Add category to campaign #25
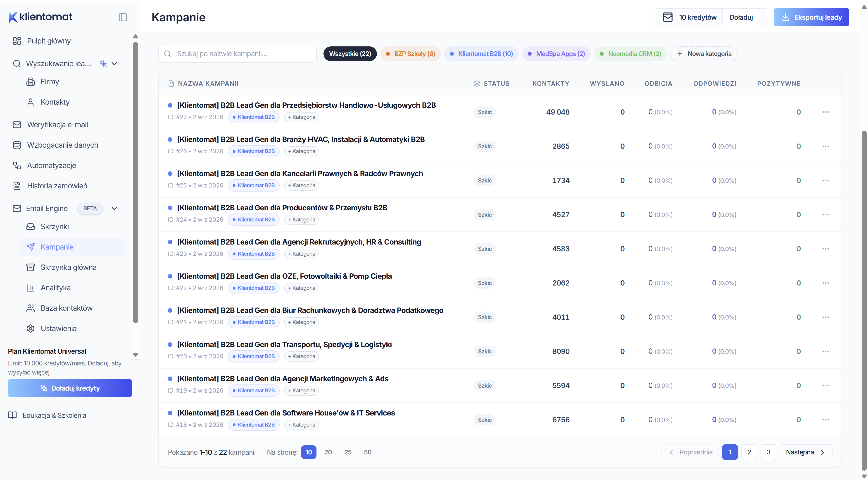The width and height of the screenshot is (868, 480). (x=302, y=185)
